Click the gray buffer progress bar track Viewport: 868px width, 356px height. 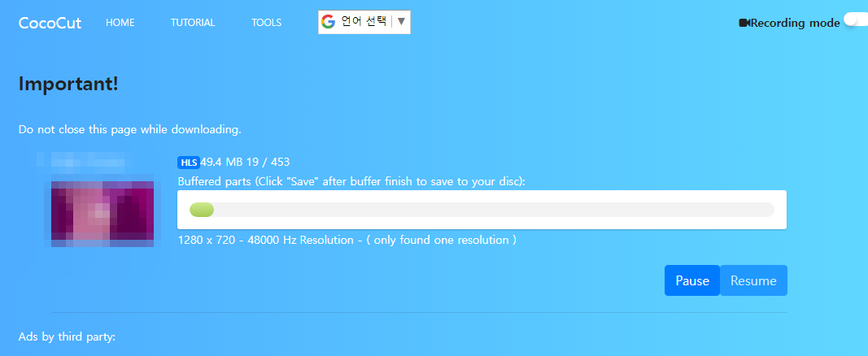click(x=482, y=210)
